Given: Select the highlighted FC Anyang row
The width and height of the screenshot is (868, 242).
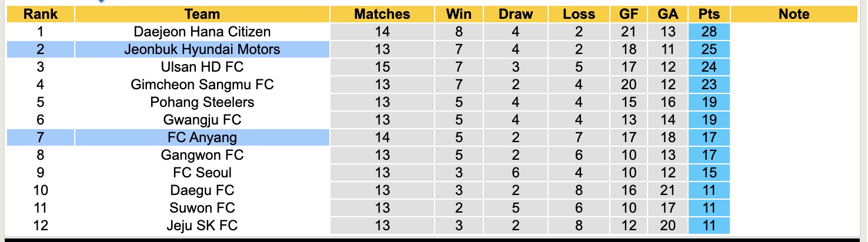Looking at the screenshot, I should [x=202, y=137].
